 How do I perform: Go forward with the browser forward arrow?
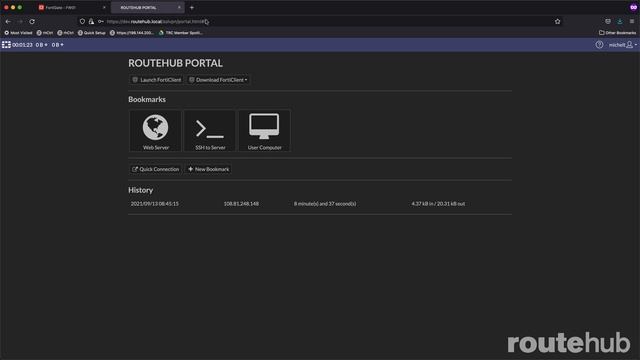(x=20, y=21)
